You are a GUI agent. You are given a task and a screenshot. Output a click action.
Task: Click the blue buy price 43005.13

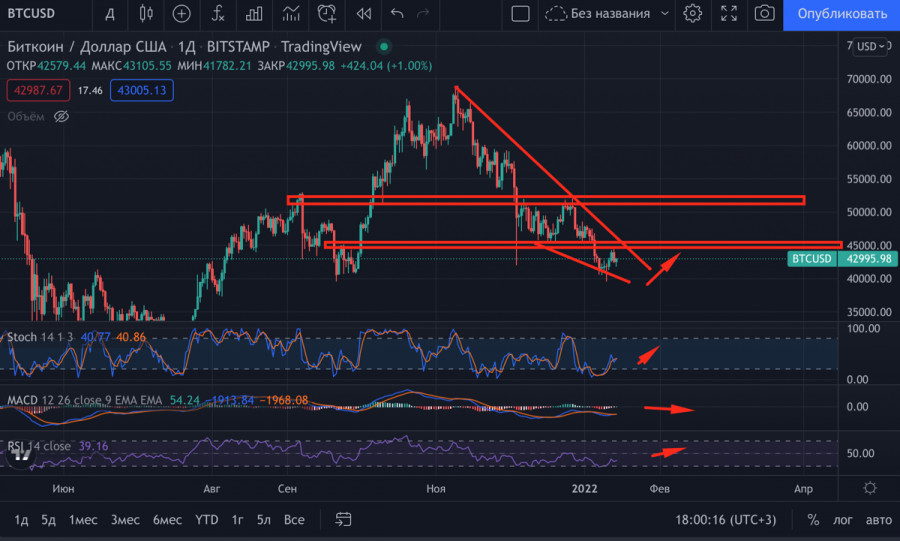(141, 90)
